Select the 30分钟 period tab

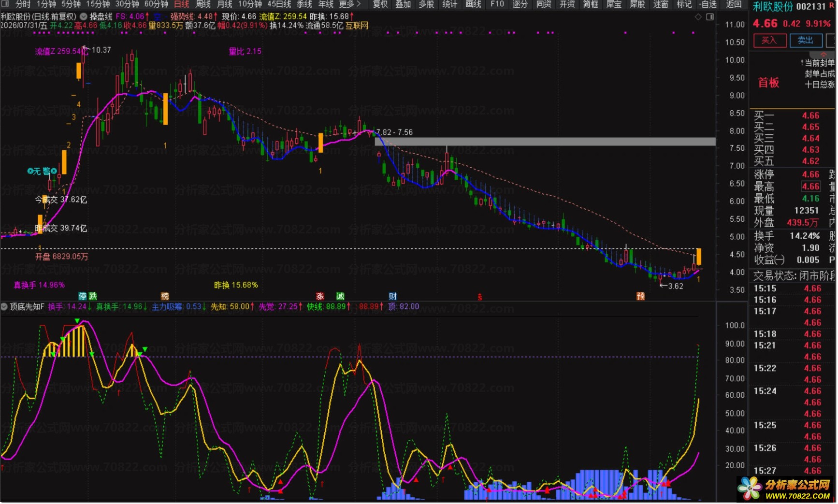127,4
